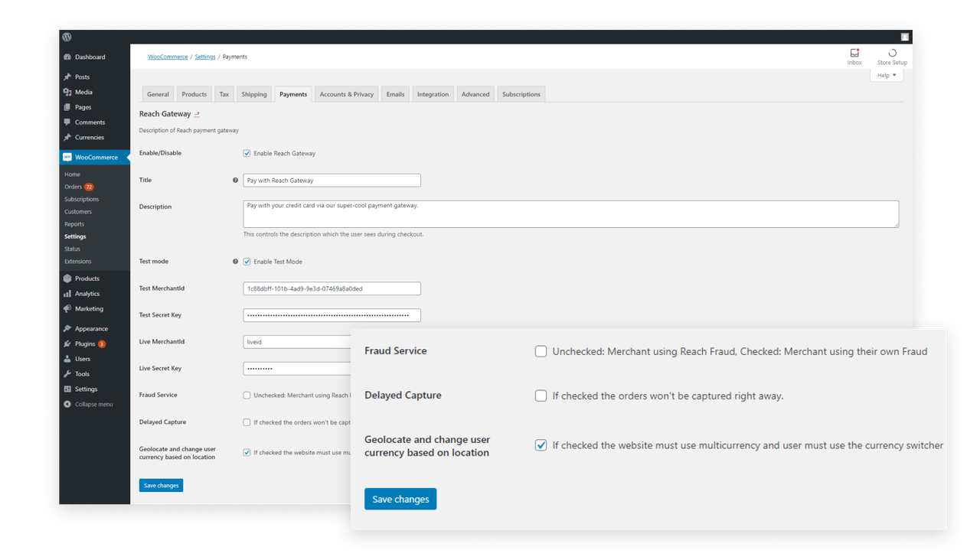Select the Payments tab

[293, 94]
